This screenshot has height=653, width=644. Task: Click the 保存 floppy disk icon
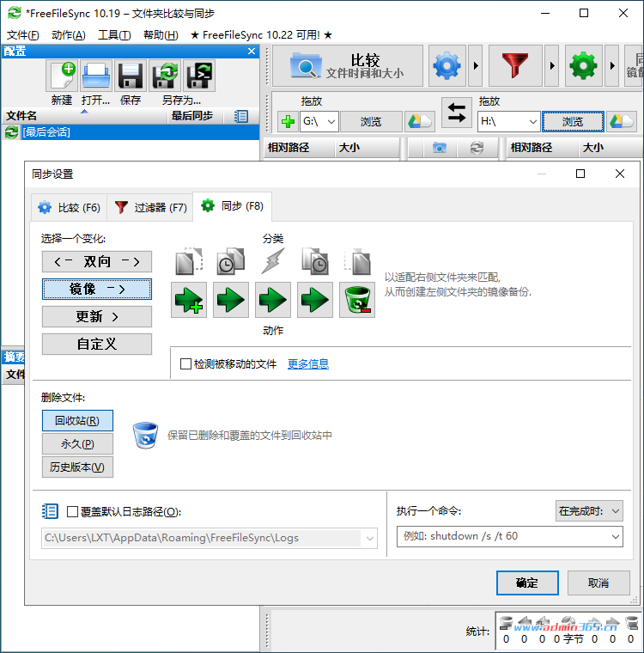[x=131, y=76]
